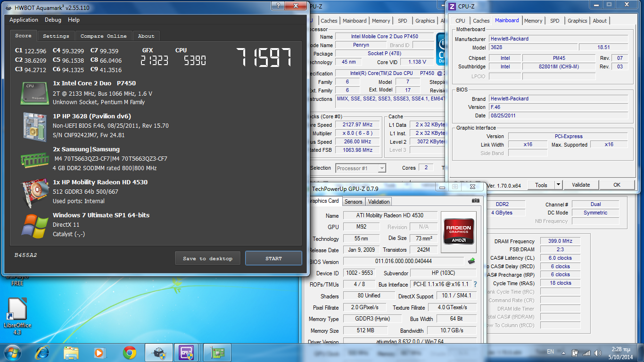644x362 pixels.
Task: Launch Google Chrome from the taskbar
Action: (130, 352)
